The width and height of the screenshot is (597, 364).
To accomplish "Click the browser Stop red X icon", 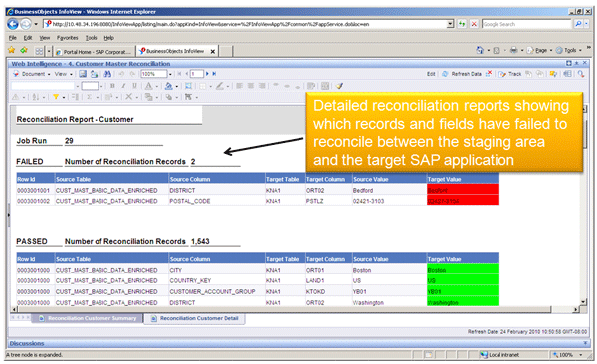I will [474, 24].
